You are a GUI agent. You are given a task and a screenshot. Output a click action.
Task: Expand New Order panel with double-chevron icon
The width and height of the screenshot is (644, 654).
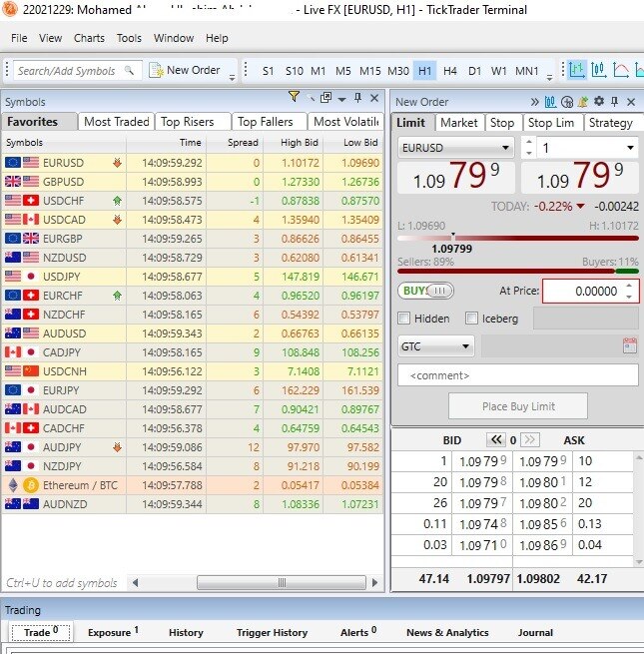tap(534, 102)
